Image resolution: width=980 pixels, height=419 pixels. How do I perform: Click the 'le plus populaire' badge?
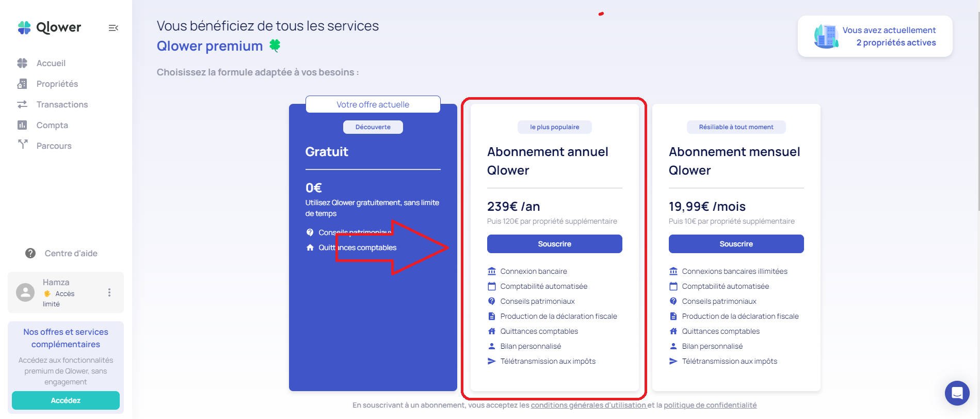pyautogui.click(x=555, y=127)
